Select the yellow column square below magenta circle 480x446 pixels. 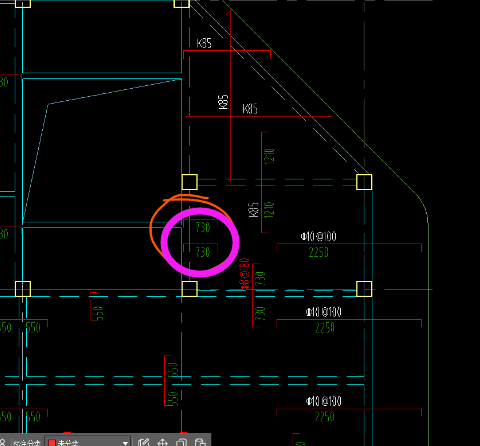pyautogui.click(x=190, y=289)
